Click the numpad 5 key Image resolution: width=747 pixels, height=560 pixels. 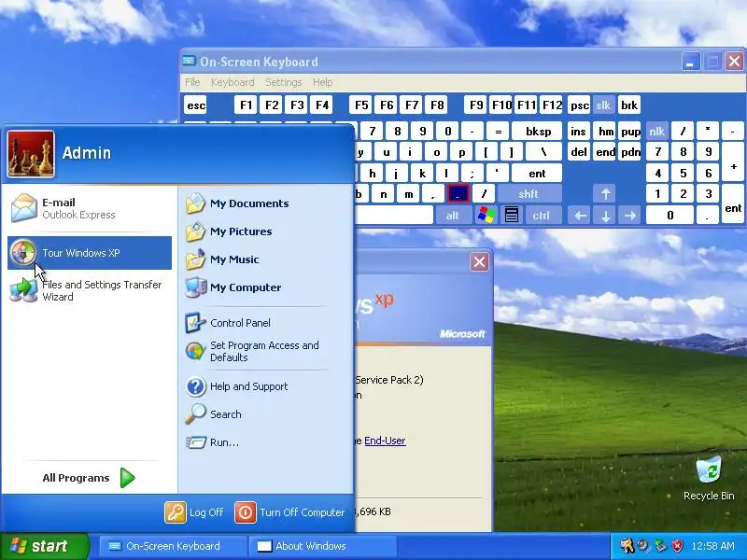click(683, 174)
